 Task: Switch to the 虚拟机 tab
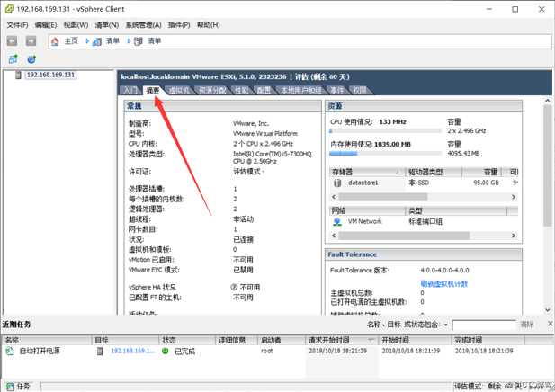179,90
